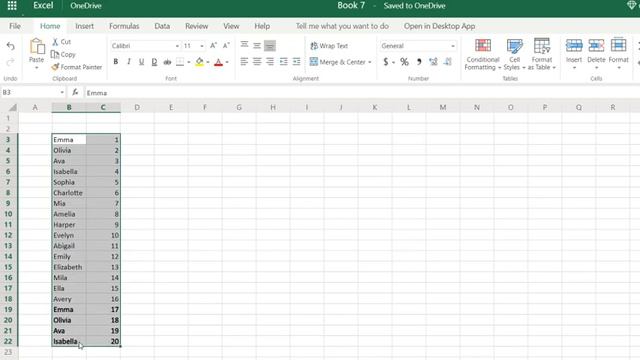The width and height of the screenshot is (640, 360).
Task: Click the Merge & Center button
Action: (x=338, y=62)
